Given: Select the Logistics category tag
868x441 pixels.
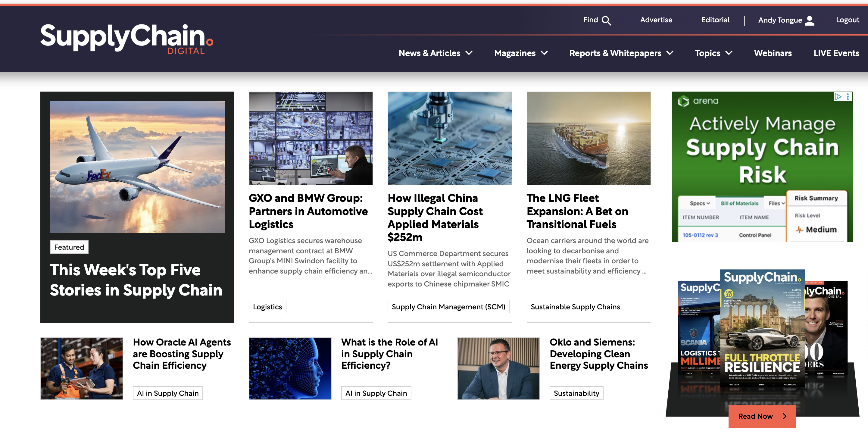Looking at the screenshot, I should 267,307.
